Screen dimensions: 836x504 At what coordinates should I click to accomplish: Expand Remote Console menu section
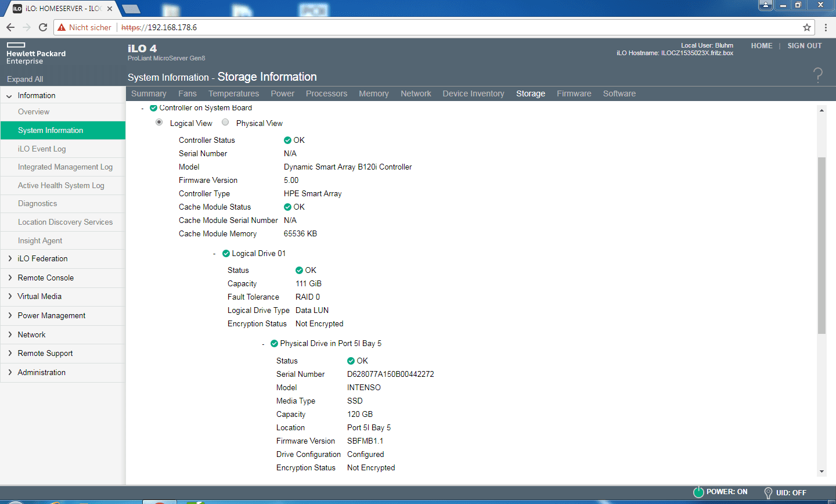(10, 278)
